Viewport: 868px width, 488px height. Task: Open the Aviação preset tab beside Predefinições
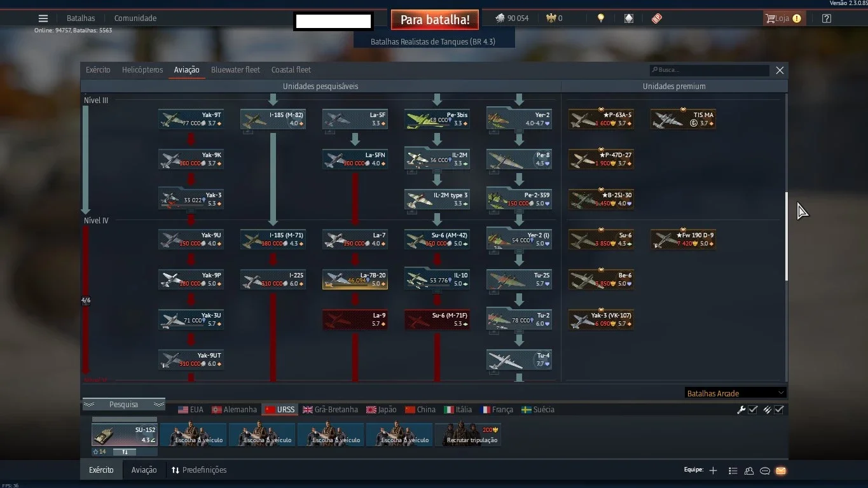[144, 470]
